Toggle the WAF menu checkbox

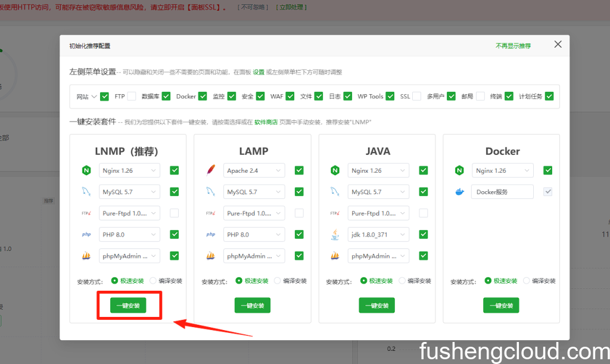(x=290, y=97)
